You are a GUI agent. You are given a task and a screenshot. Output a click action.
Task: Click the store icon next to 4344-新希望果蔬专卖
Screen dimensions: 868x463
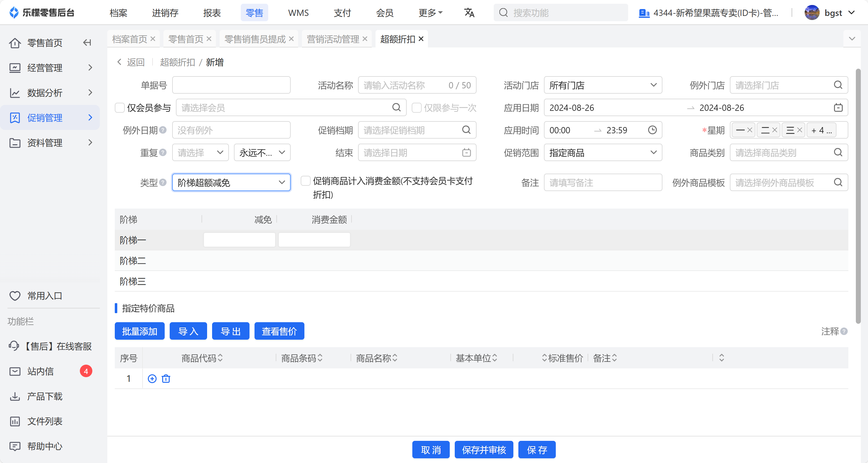tap(644, 13)
